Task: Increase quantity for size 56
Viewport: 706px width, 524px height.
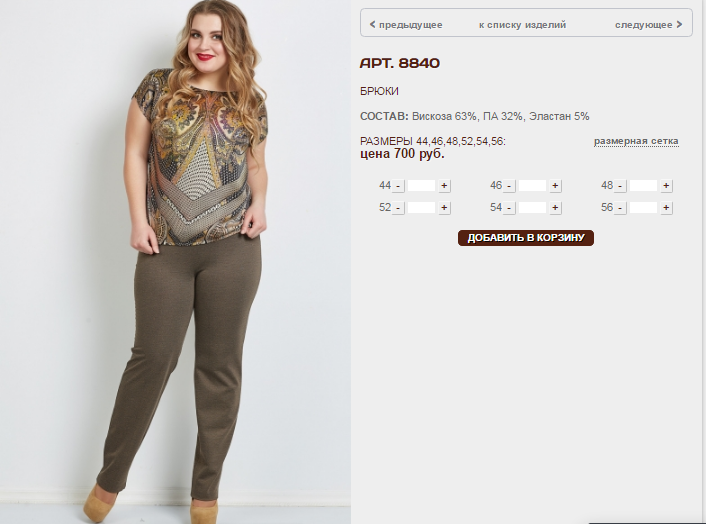Action: click(666, 208)
